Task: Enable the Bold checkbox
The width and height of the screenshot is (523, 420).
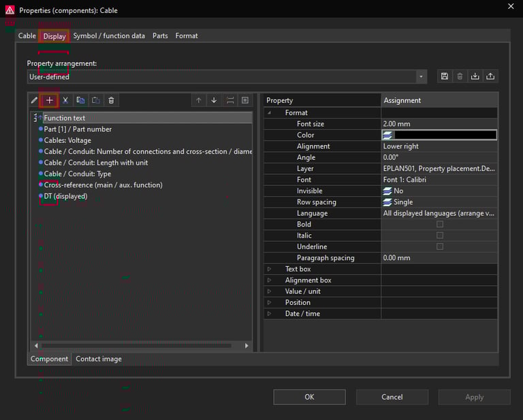Action: click(x=439, y=224)
